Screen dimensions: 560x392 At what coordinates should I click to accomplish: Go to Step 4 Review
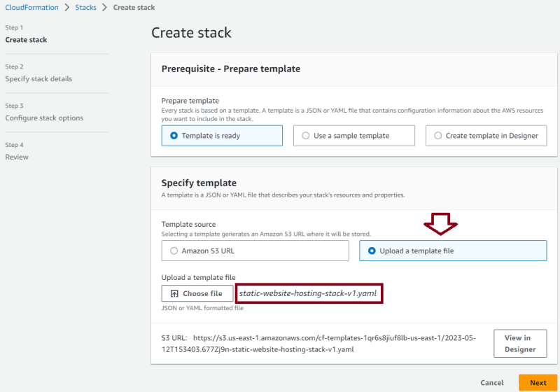point(17,157)
